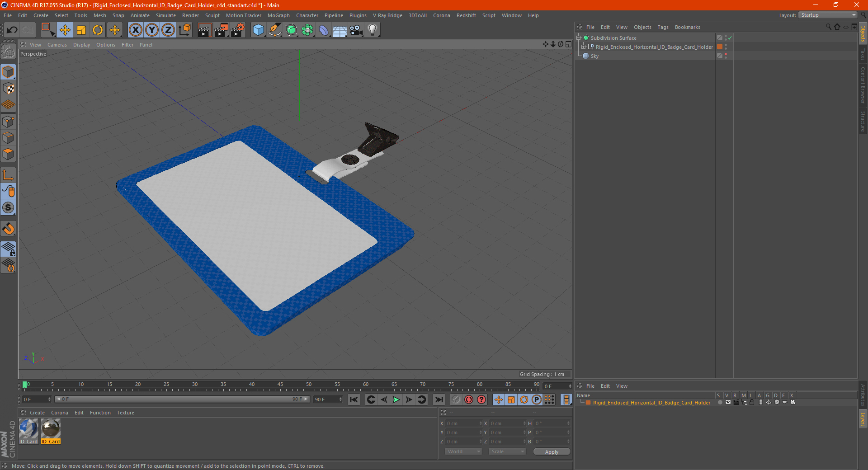Click the timeline preview range slider bar
The width and height of the screenshot is (868, 470).
coord(182,399)
